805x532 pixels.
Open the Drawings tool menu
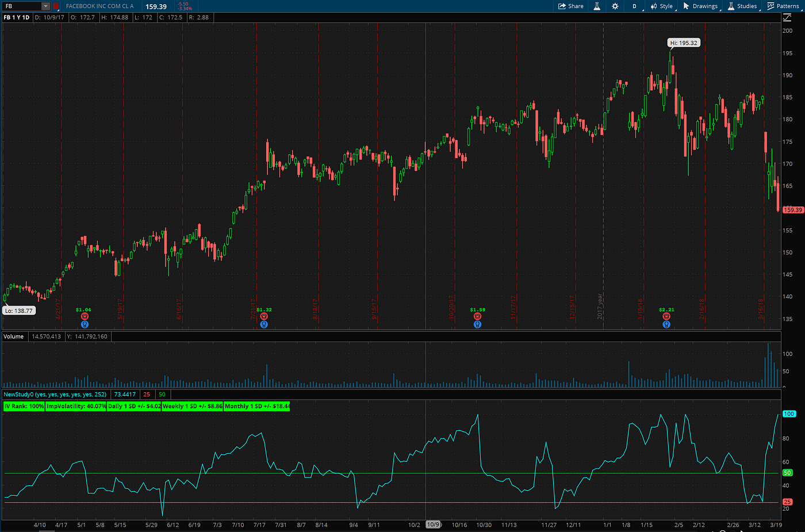tap(700, 6)
